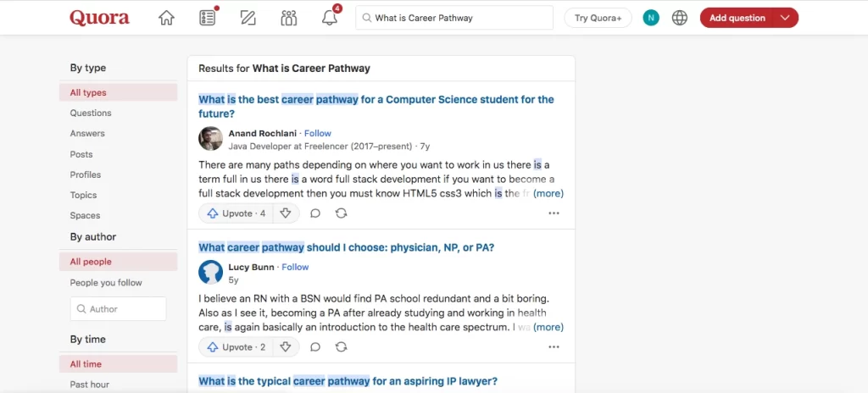Expand (more) on Lucy Bunn's answer

548,327
